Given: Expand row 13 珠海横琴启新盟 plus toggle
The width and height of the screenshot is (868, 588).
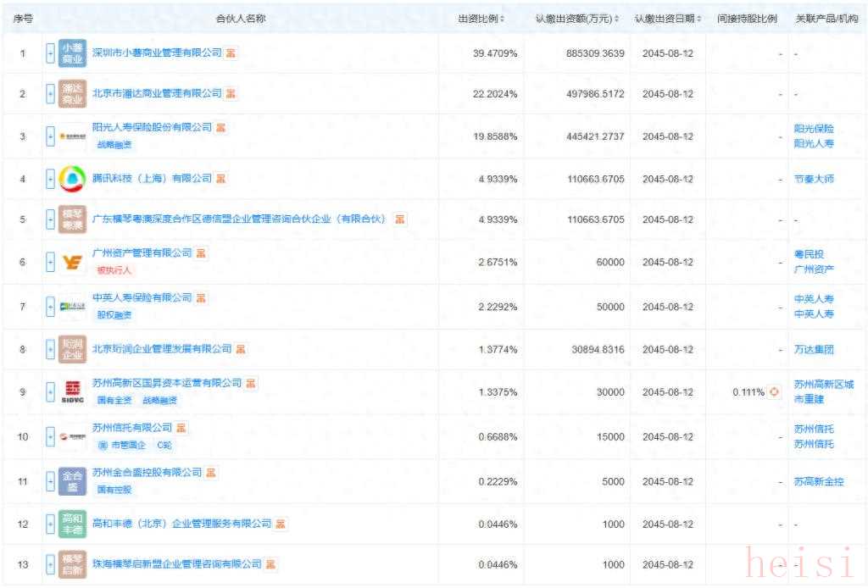Looking at the screenshot, I should pyautogui.click(x=50, y=564).
